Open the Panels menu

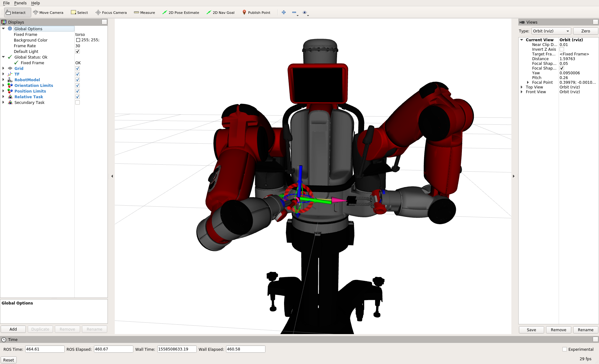point(20,3)
